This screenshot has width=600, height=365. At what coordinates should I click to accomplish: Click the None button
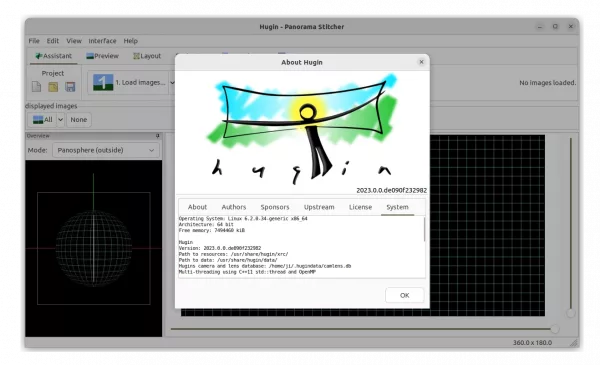click(x=78, y=120)
